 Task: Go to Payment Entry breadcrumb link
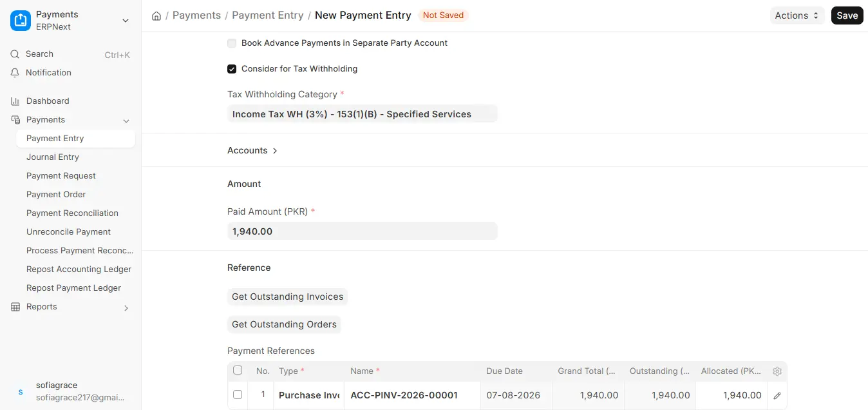268,15
